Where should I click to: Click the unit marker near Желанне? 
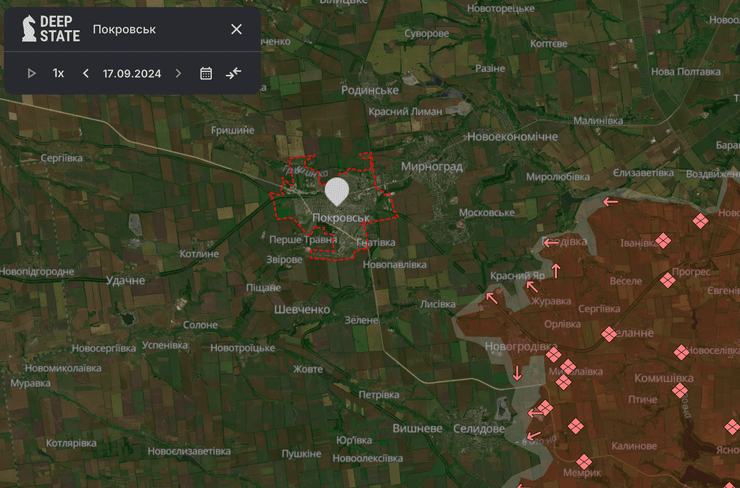608,334
